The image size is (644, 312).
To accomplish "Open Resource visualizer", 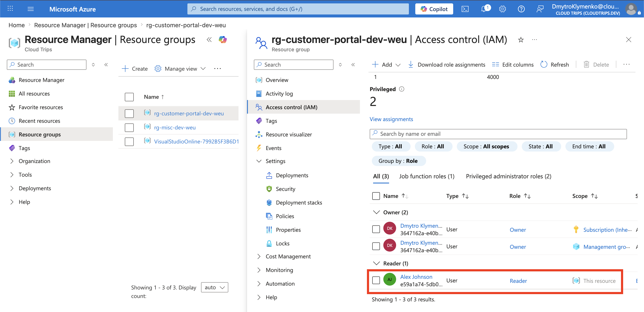I will (x=289, y=134).
